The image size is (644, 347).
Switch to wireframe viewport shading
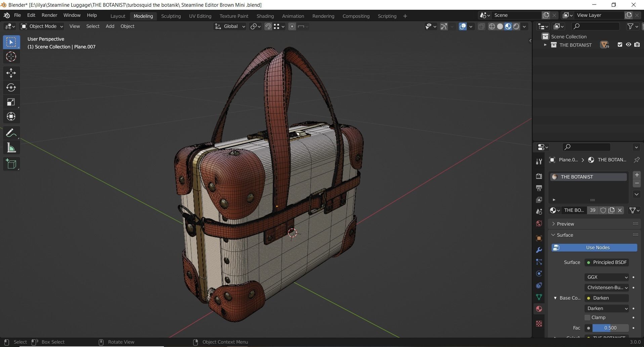pyautogui.click(x=492, y=27)
